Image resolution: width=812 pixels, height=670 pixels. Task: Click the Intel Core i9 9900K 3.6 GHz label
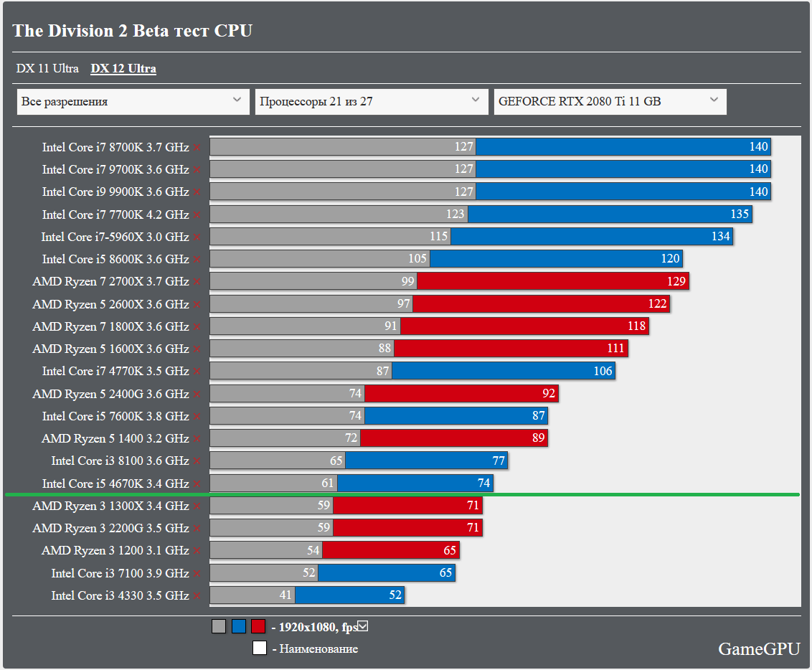coord(115,192)
